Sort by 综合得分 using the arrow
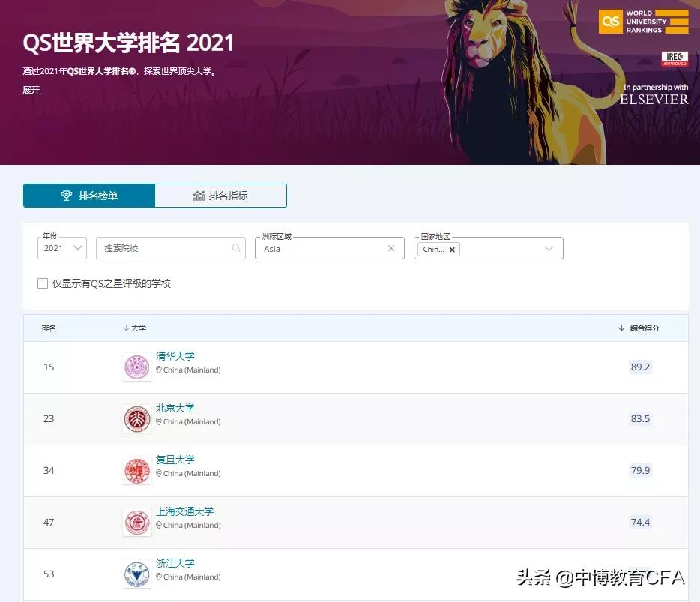 621,327
